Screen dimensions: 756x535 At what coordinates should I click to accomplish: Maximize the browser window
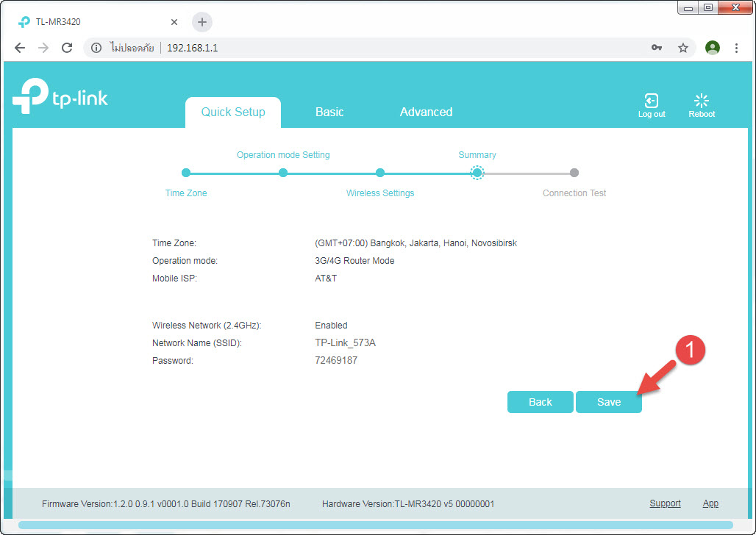tap(707, 7)
